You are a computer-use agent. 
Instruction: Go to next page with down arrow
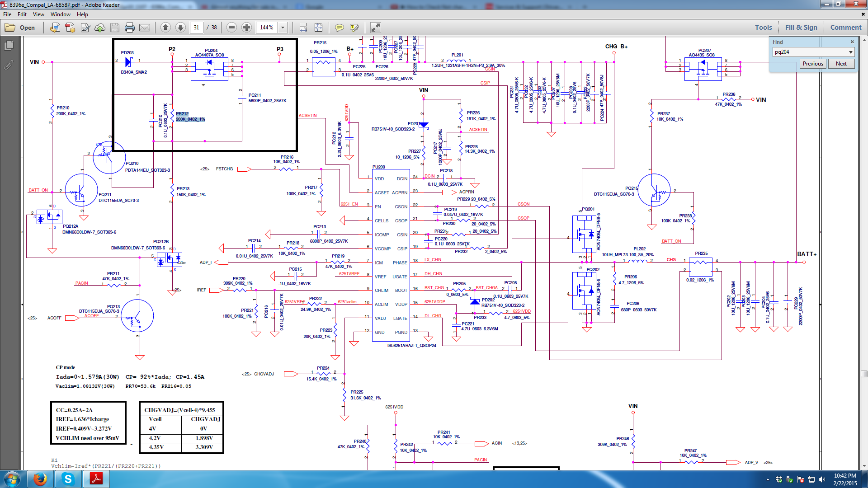180,28
